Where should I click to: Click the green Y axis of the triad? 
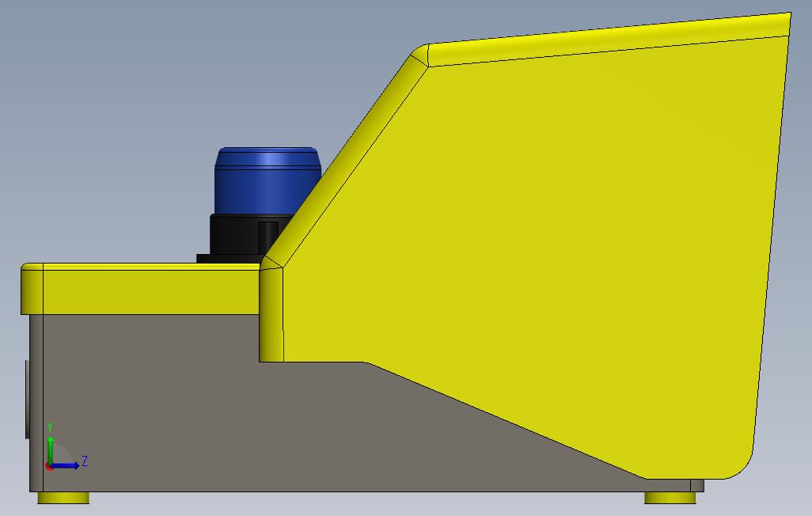click(x=50, y=450)
